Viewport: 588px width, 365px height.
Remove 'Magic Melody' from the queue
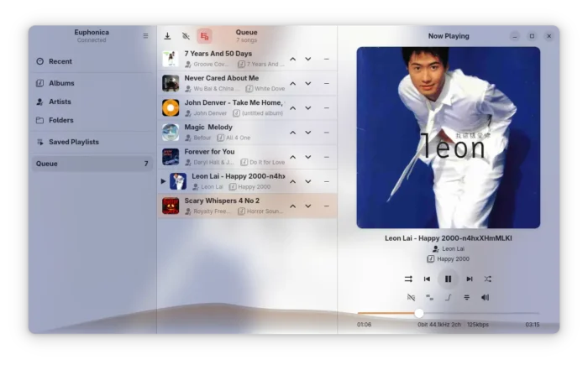pyautogui.click(x=326, y=133)
